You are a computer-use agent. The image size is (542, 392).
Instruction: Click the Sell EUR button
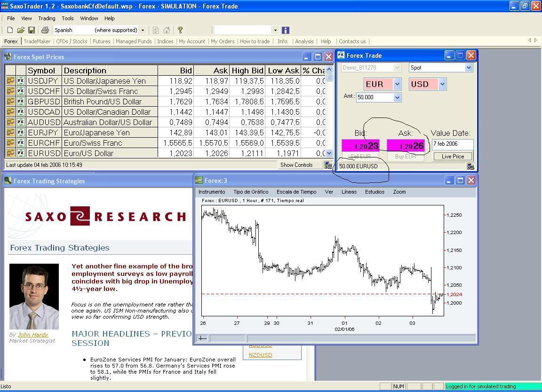coord(360,157)
